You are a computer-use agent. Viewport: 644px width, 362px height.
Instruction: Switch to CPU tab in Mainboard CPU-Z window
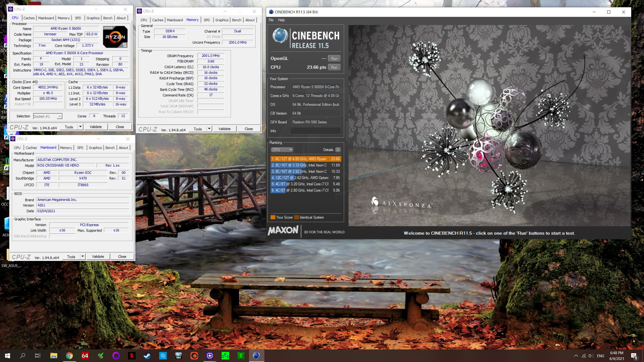(17, 148)
